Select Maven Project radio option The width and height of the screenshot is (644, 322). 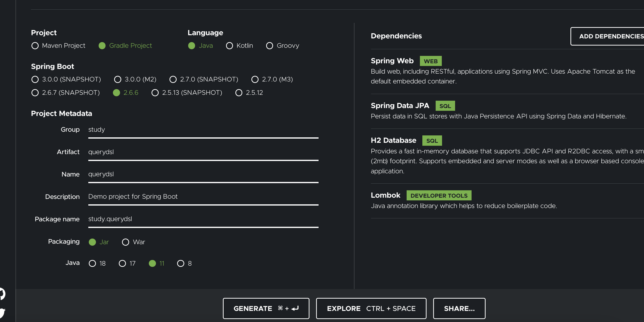tap(35, 46)
